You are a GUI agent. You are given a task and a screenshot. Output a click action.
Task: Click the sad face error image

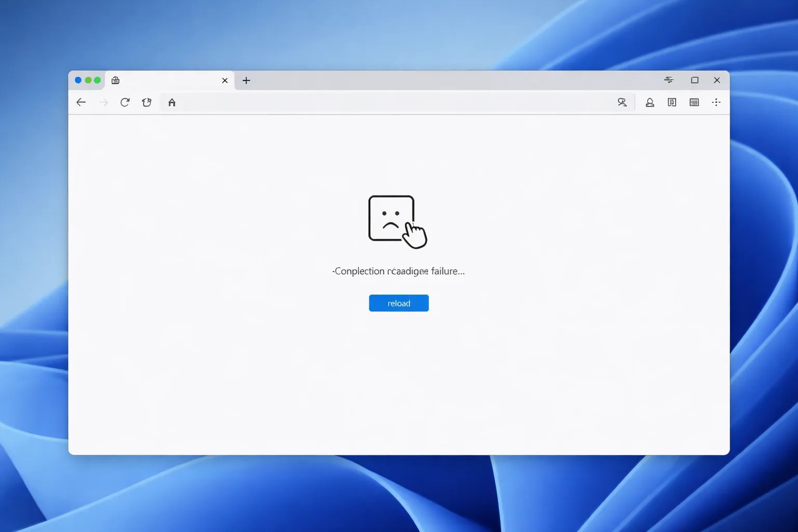pyautogui.click(x=397, y=222)
